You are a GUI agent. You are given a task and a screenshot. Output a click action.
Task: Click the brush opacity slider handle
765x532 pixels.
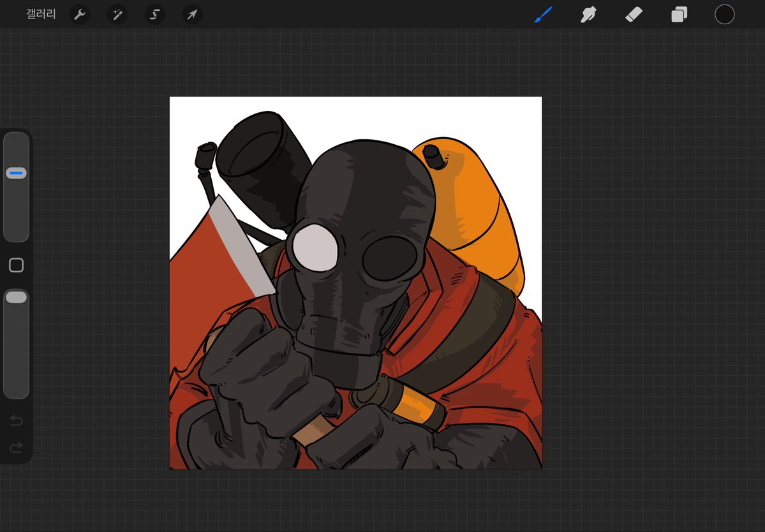(x=16, y=297)
